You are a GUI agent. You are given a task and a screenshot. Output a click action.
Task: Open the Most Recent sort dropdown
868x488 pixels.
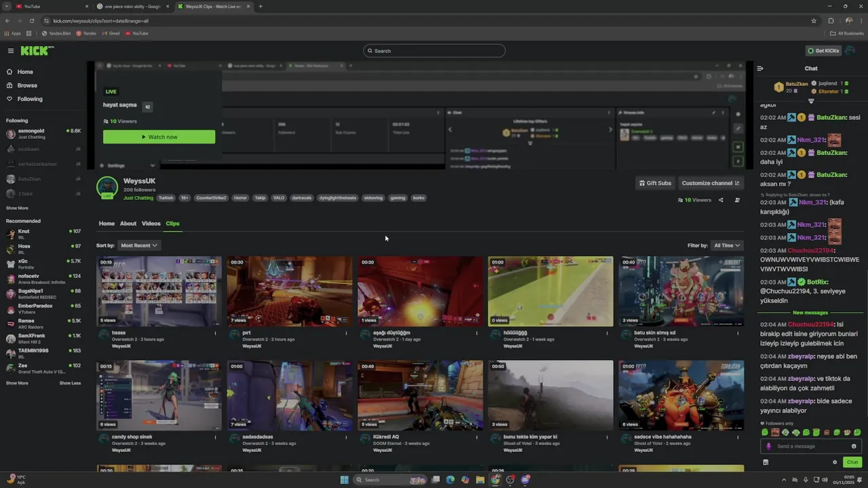[139, 245]
